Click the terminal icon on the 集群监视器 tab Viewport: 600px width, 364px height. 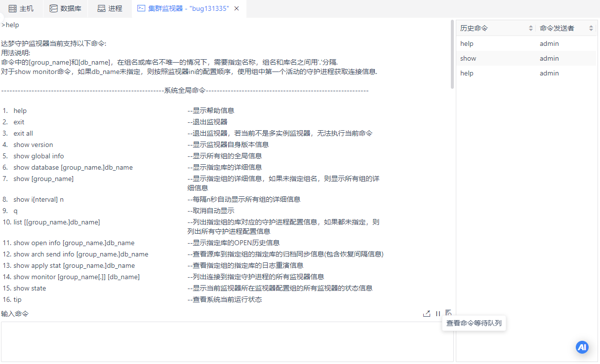click(x=141, y=8)
